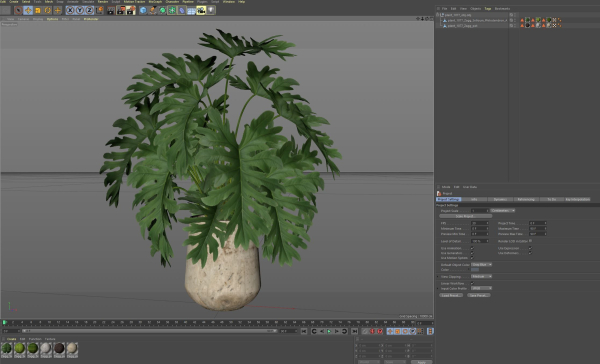600x364 pixels.
Task: Toggle the X axis lock
Action: [x=70, y=10]
